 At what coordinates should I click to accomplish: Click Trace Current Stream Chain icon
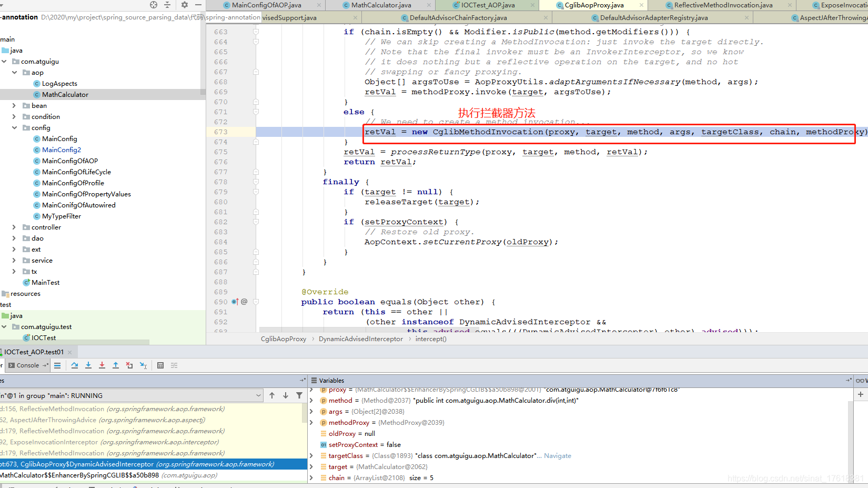[174, 365]
